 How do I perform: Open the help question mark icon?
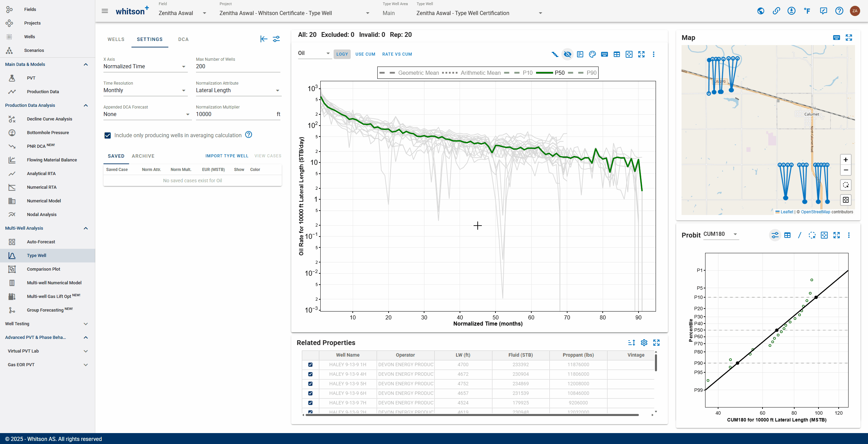pyautogui.click(x=839, y=11)
